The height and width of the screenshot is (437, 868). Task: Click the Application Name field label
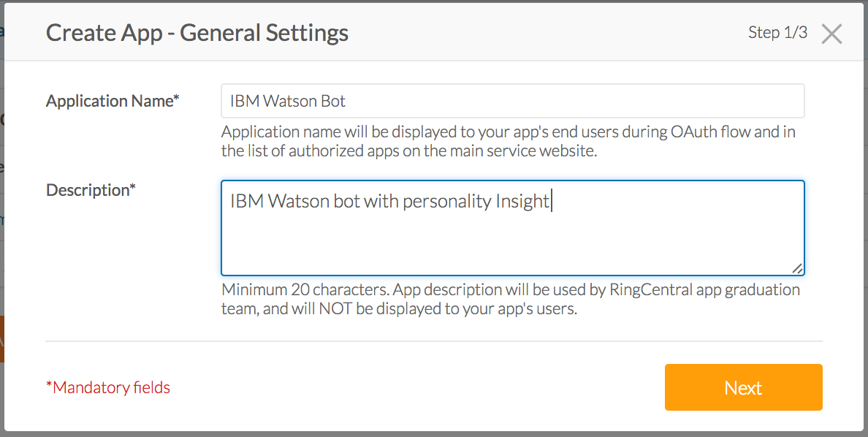pyautogui.click(x=112, y=101)
